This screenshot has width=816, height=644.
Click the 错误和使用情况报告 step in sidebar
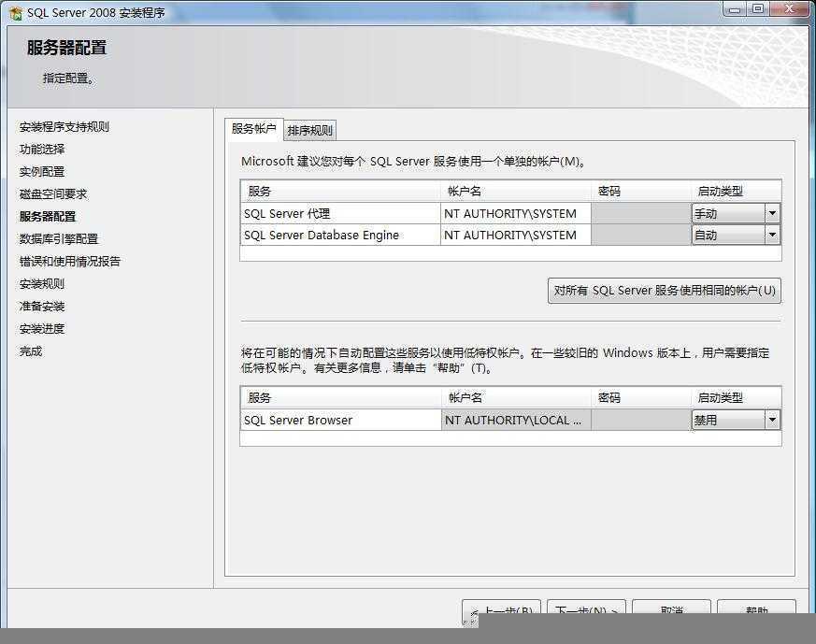pyautogui.click(x=70, y=261)
